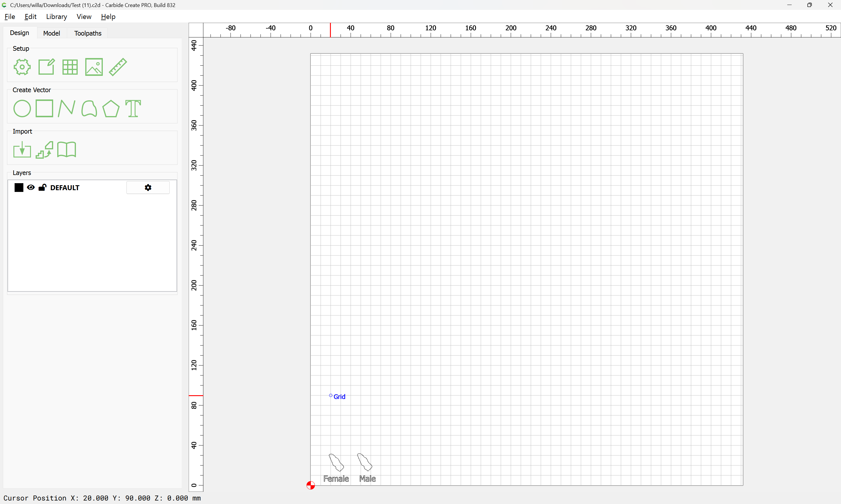Toggle the DEFAULT layer lock

[x=42, y=188]
